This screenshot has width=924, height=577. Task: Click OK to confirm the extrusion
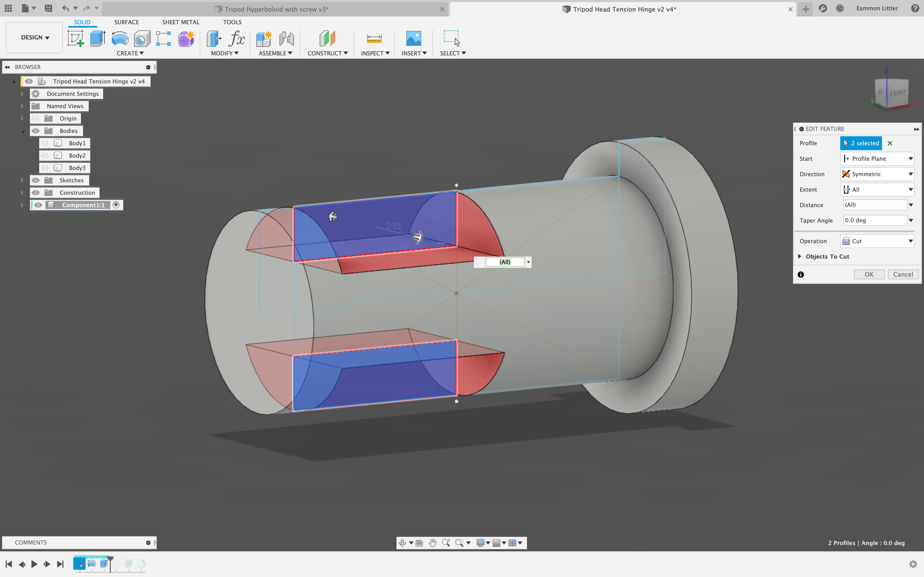(869, 273)
